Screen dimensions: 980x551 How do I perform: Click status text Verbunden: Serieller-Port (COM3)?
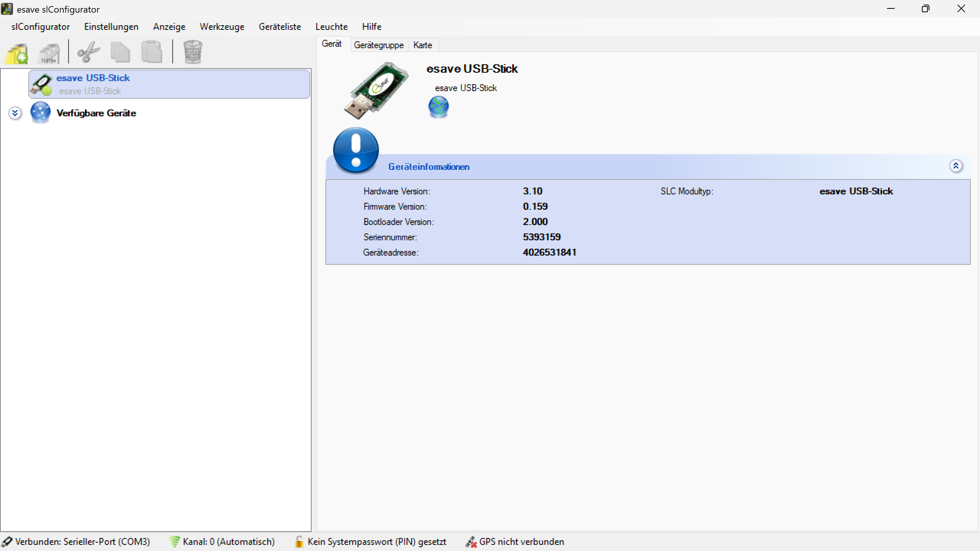click(83, 542)
